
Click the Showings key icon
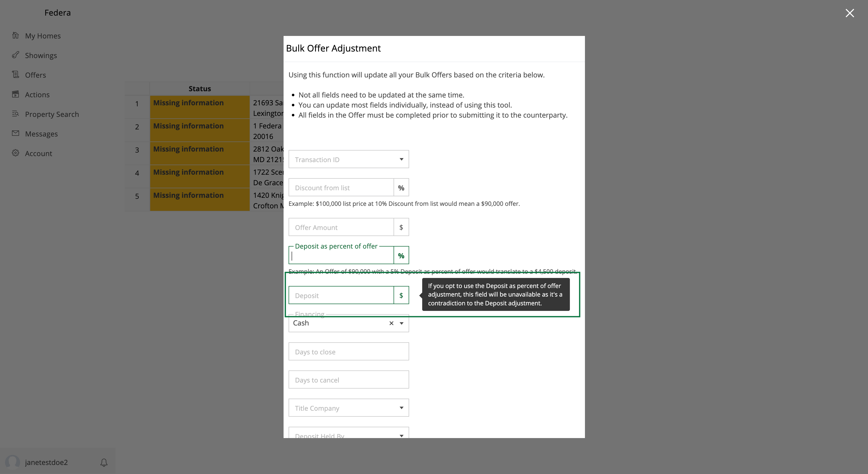16,55
